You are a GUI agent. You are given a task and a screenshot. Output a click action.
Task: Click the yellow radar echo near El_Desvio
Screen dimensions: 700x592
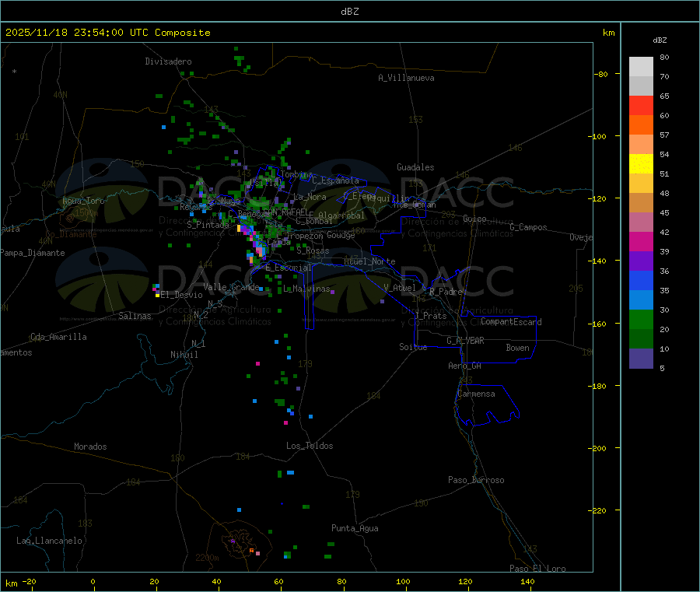coord(157,296)
